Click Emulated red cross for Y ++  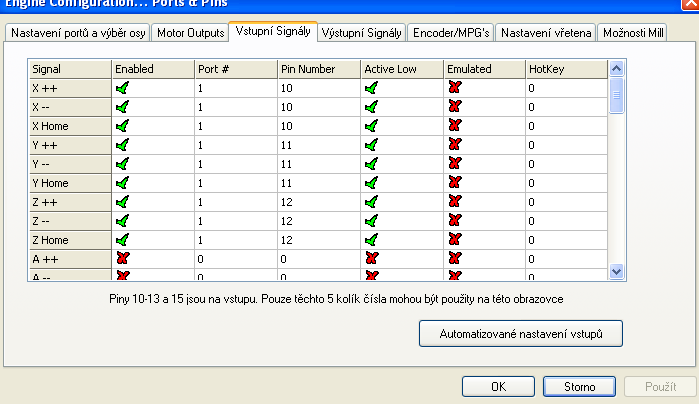click(455, 144)
